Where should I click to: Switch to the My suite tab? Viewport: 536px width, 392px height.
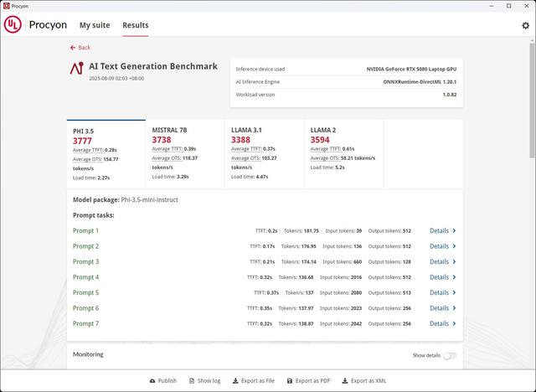[x=95, y=25]
